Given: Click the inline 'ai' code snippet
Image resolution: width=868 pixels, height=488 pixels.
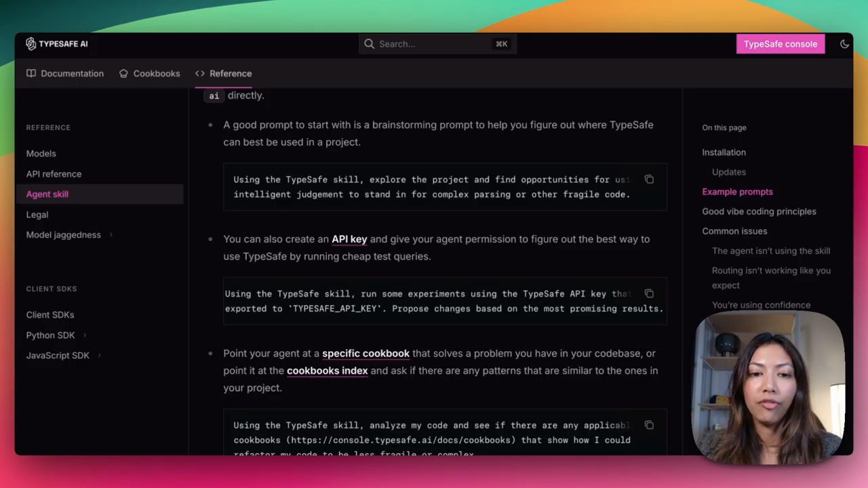Looking at the screenshot, I should pyautogui.click(x=214, y=96).
